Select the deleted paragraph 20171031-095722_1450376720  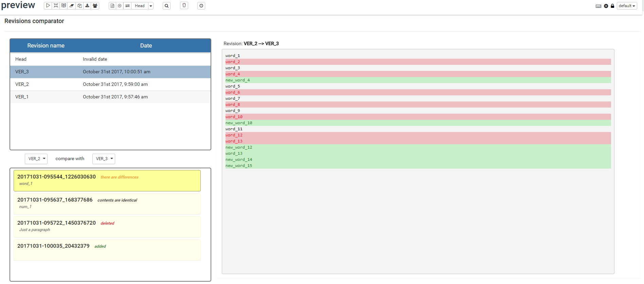coord(107,226)
